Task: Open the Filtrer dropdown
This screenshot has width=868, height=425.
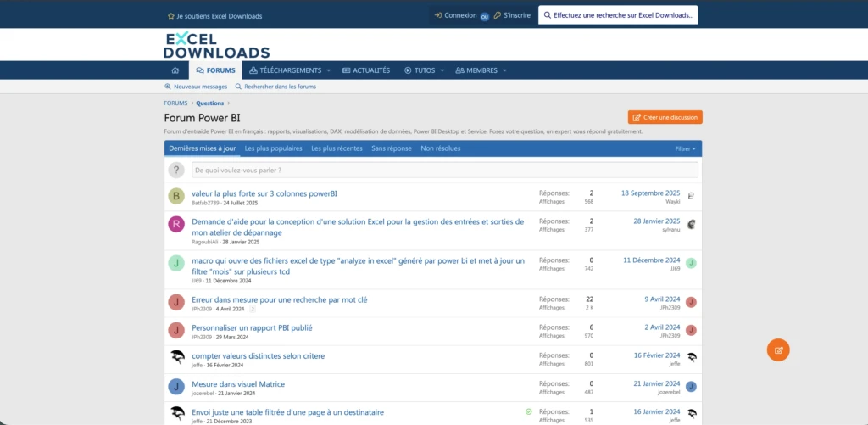Action: (x=685, y=148)
